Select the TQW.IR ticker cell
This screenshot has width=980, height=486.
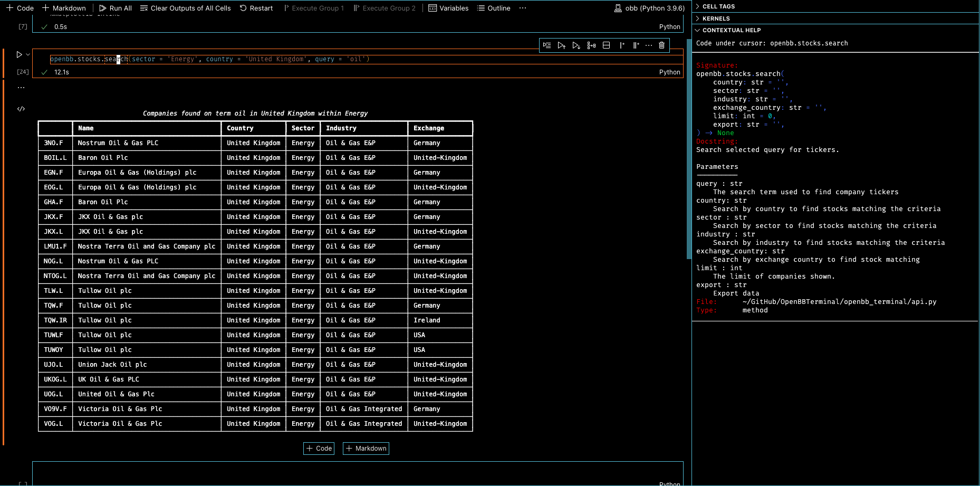pyautogui.click(x=55, y=320)
